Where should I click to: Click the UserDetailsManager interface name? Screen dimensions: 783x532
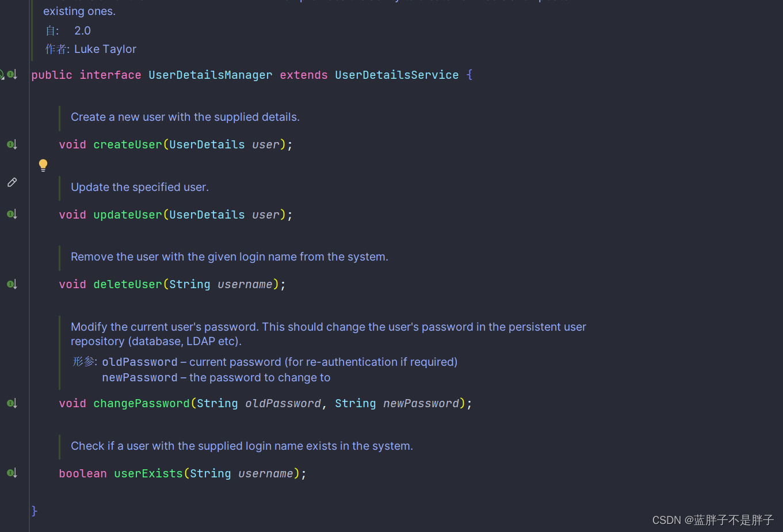coord(211,75)
